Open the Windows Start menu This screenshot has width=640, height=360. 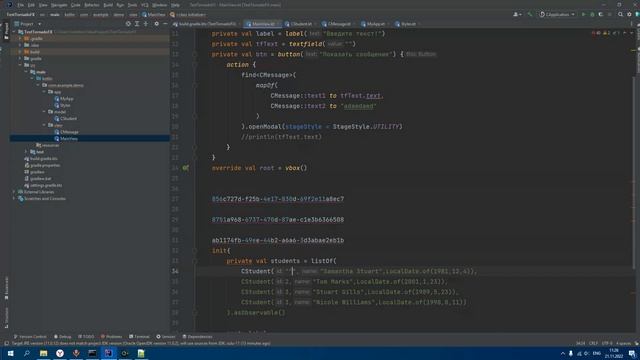(x=10, y=353)
